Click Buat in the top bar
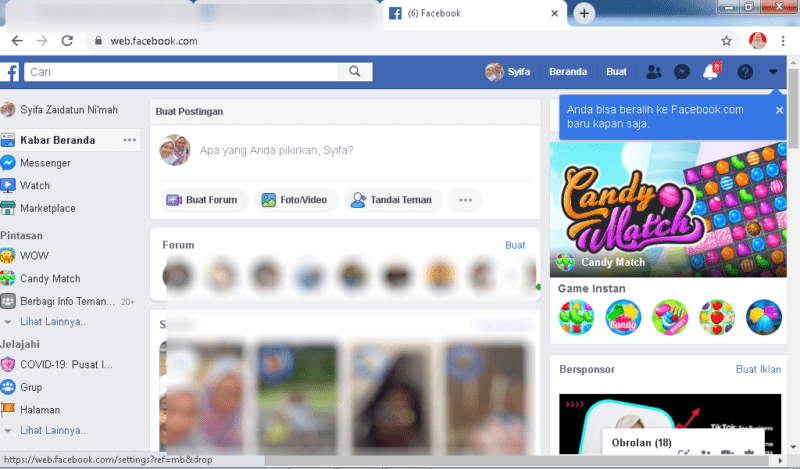The width and height of the screenshot is (800, 469). (616, 72)
